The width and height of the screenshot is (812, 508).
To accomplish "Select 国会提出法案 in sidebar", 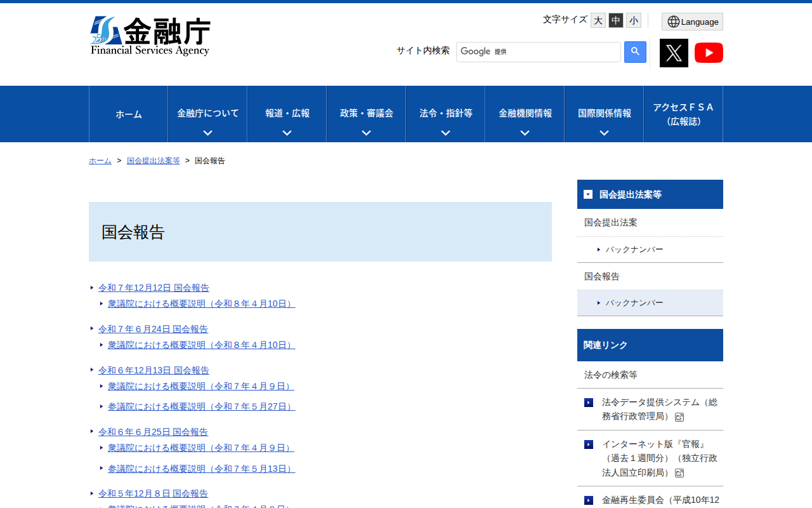I will coord(650,223).
